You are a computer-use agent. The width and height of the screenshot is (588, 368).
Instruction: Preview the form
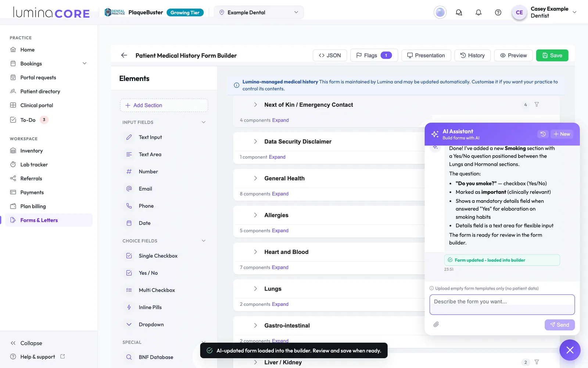click(513, 55)
